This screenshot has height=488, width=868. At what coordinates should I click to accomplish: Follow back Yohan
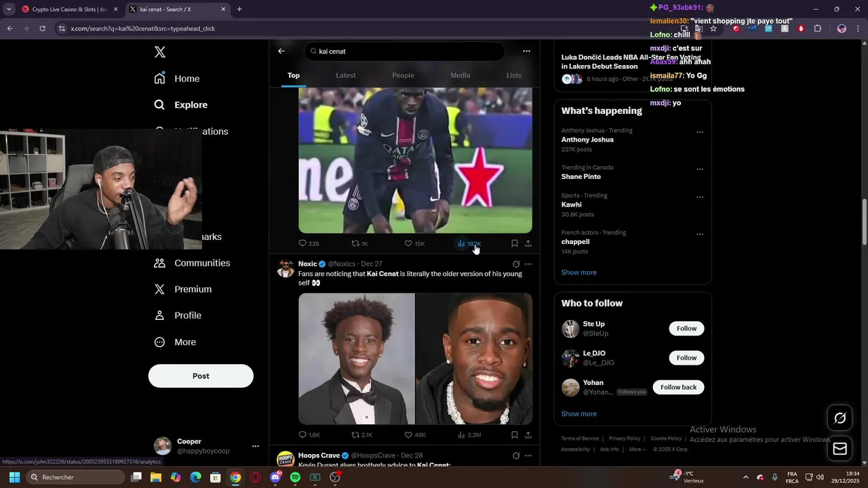pos(678,387)
